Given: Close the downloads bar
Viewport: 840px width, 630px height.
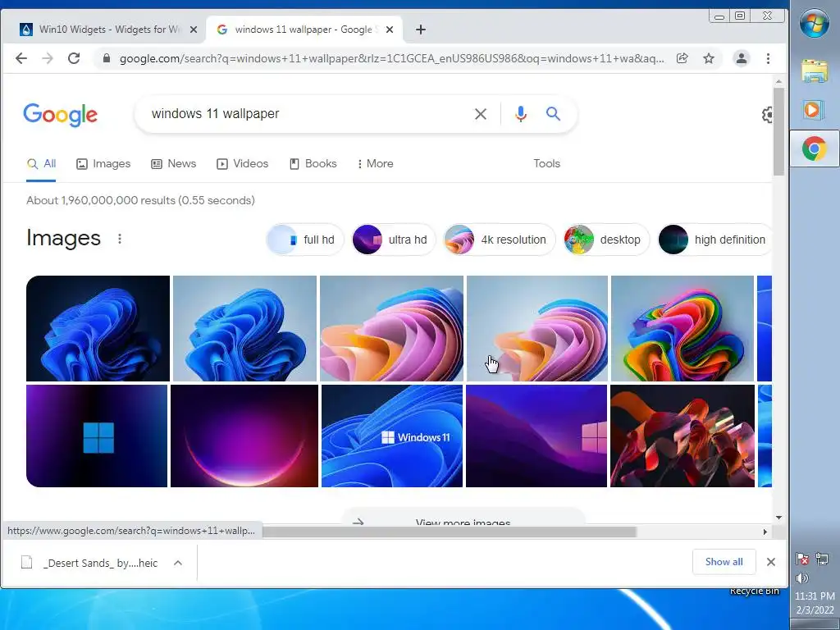Looking at the screenshot, I should (x=771, y=562).
